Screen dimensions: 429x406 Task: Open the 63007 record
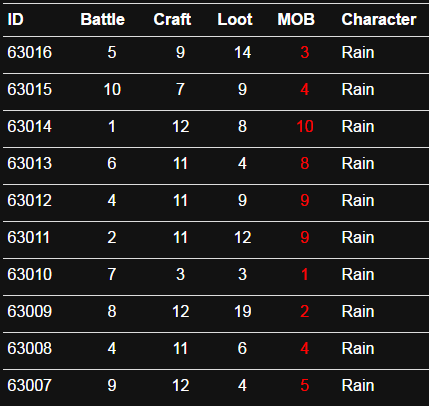[x=30, y=385]
